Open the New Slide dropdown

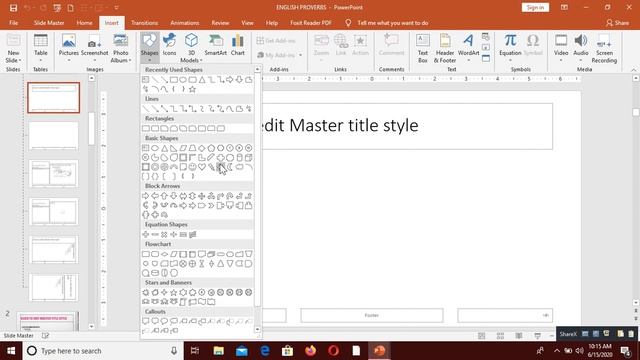coord(13,57)
